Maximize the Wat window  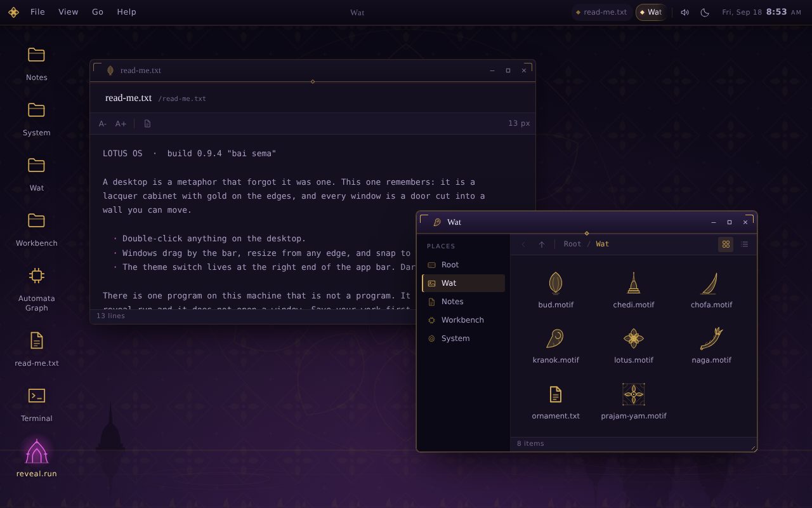tap(730, 222)
